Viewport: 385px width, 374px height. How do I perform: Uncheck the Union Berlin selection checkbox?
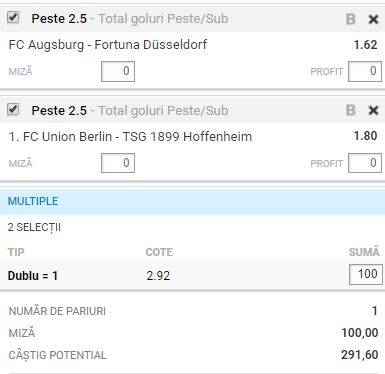click(x=13, y=109)
